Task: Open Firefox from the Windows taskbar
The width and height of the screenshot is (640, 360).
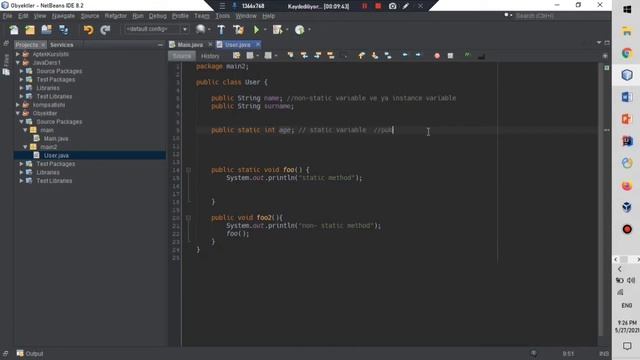Action: tap(627, 186)
